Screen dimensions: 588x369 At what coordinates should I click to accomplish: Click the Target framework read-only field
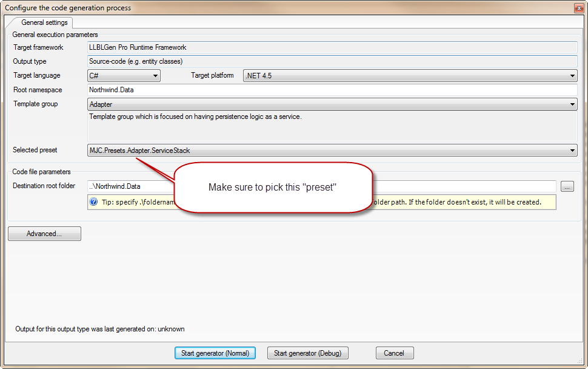pyautogui.click(x=332, y=47)
